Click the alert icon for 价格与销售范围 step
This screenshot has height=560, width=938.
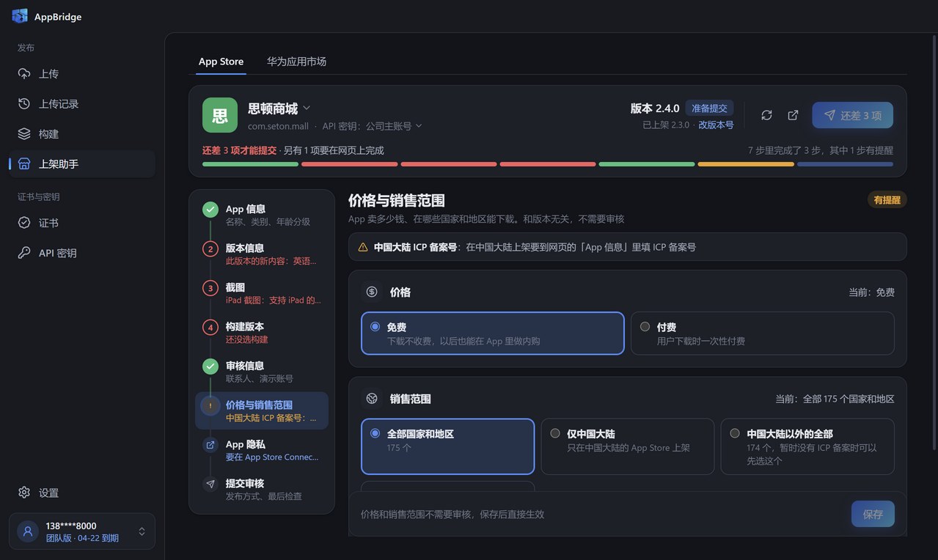tap(210, 405)
